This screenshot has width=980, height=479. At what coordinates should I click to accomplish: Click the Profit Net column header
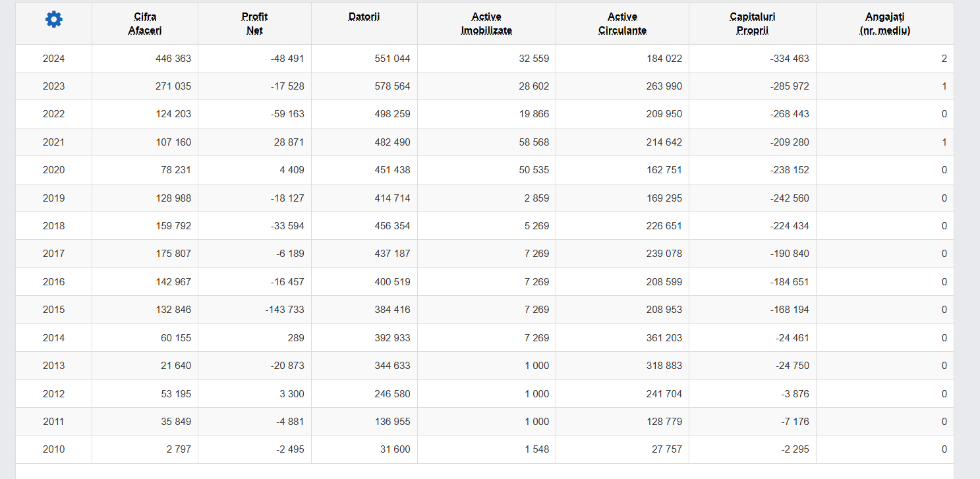click(254, 24)
